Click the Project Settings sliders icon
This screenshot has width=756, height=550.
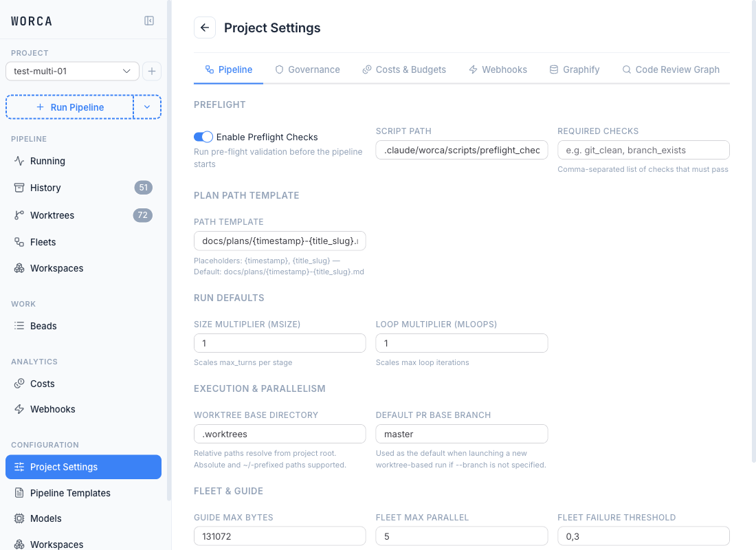pos(19,467)
